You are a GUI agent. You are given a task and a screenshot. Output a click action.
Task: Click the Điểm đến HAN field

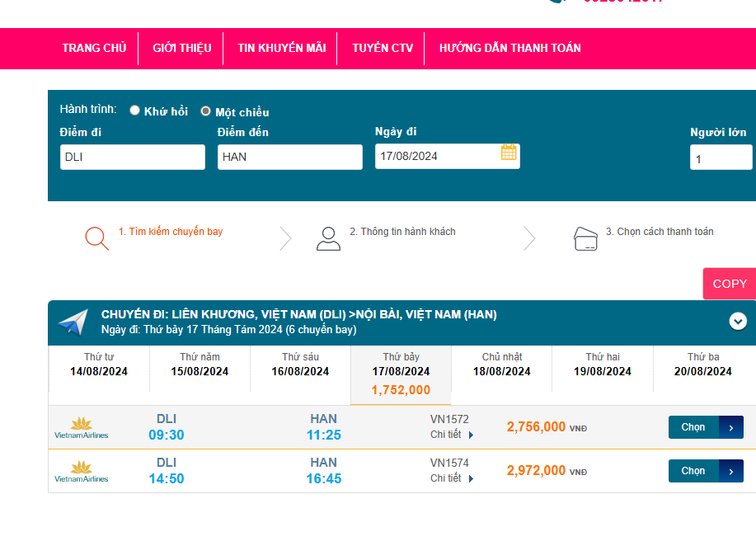tap(289, 157)
